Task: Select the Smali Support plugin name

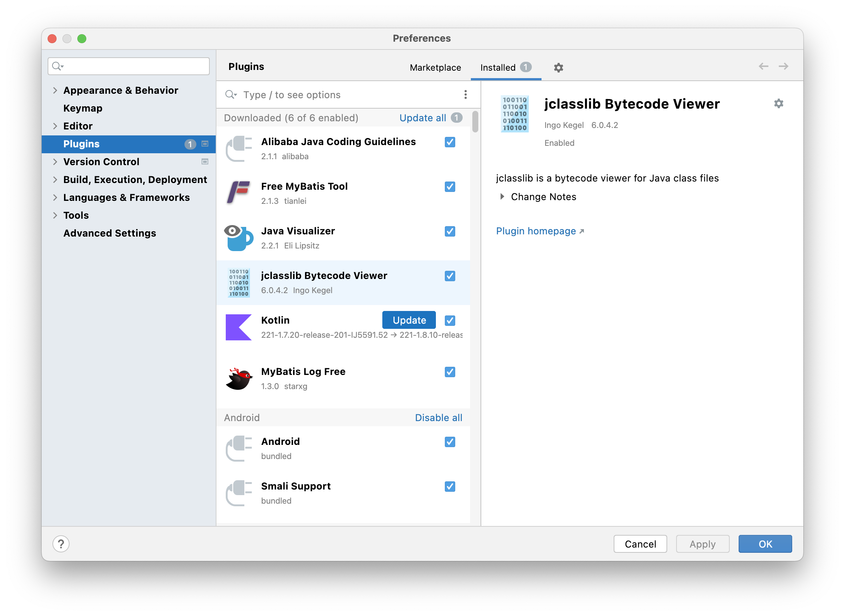Action: pyautogui.click(x=296, y=486)
